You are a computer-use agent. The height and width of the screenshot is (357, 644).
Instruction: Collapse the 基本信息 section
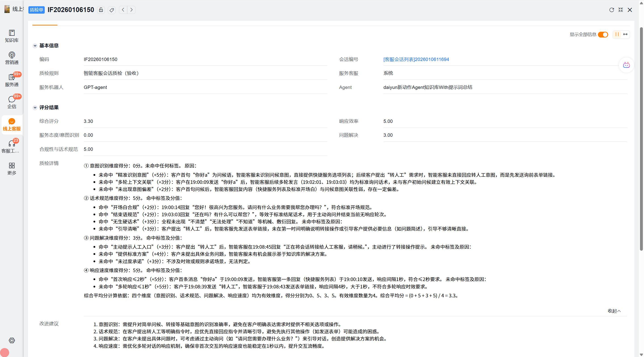[35, 46]
